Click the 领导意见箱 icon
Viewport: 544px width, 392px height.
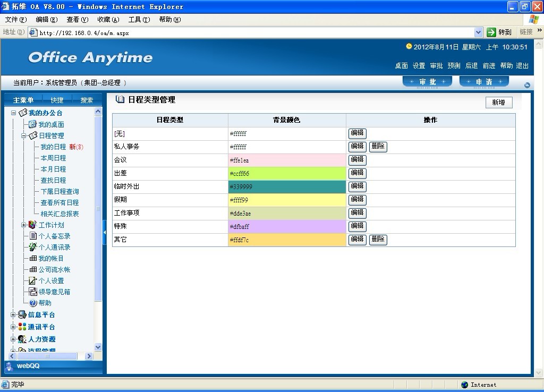point(33,292)
